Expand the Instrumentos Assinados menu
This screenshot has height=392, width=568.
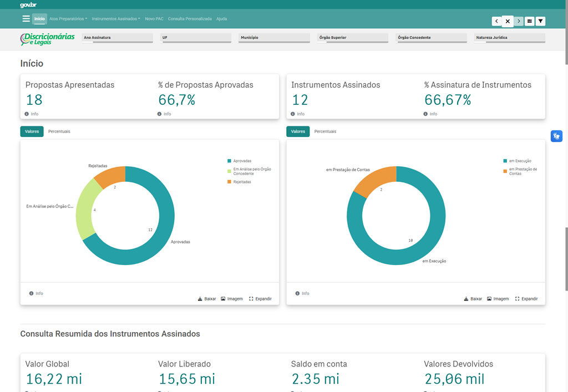(x=116, y=19)
